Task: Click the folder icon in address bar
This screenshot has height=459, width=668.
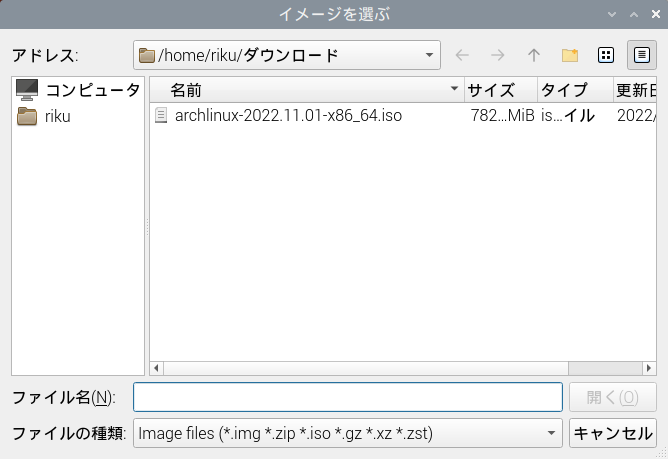Action: 147,55
